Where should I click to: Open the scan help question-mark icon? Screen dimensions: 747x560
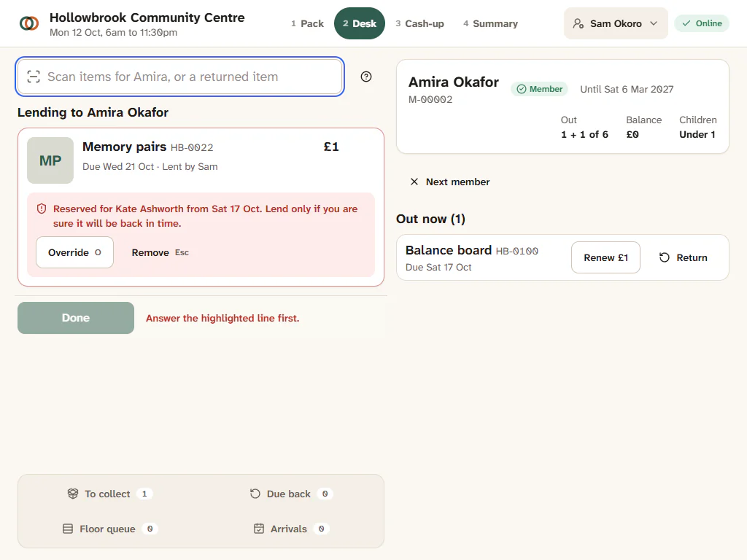click(x=366, y=77)
